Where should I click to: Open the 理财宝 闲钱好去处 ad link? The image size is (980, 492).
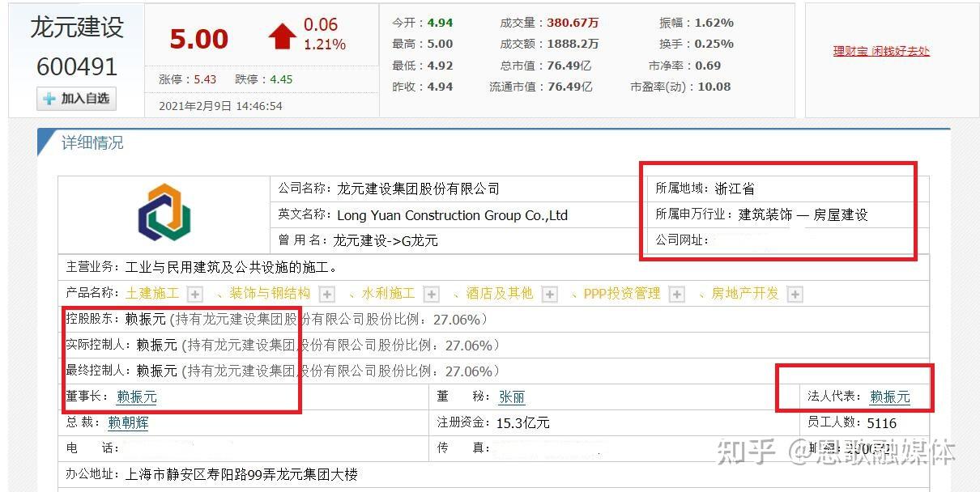(x=881, y=51)
